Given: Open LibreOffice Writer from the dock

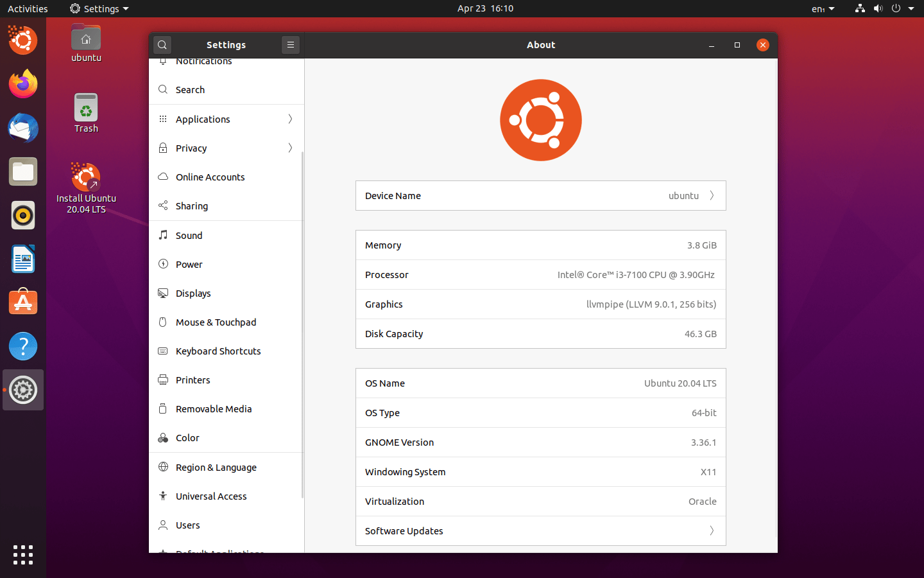Looking at the screenshot, I should (x=23, y=259).
